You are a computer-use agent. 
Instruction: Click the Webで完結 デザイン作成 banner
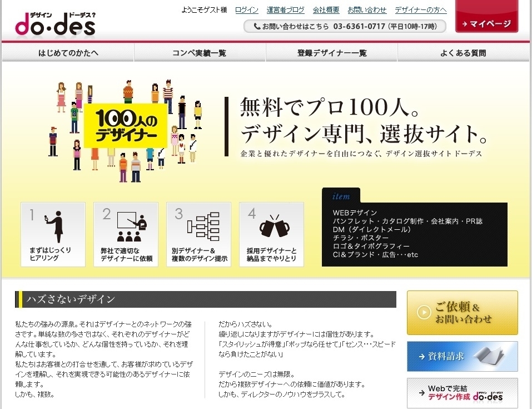pyautogui.click(x=463, y=393)
